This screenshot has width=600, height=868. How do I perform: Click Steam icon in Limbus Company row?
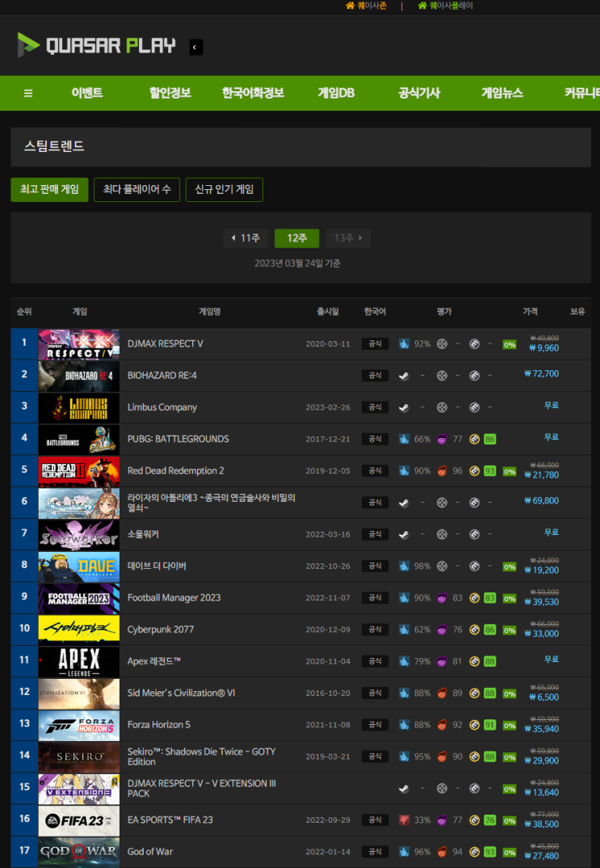pyautogui.click(x=405, y=408)
